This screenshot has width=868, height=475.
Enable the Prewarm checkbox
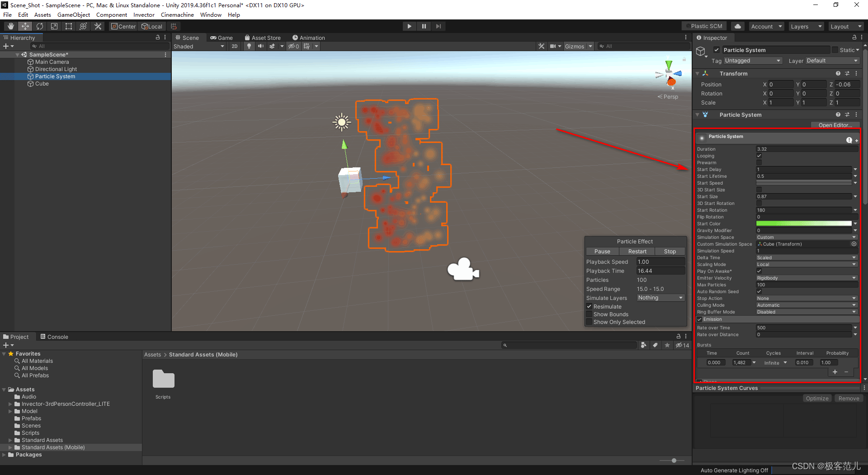pos(759,162)
